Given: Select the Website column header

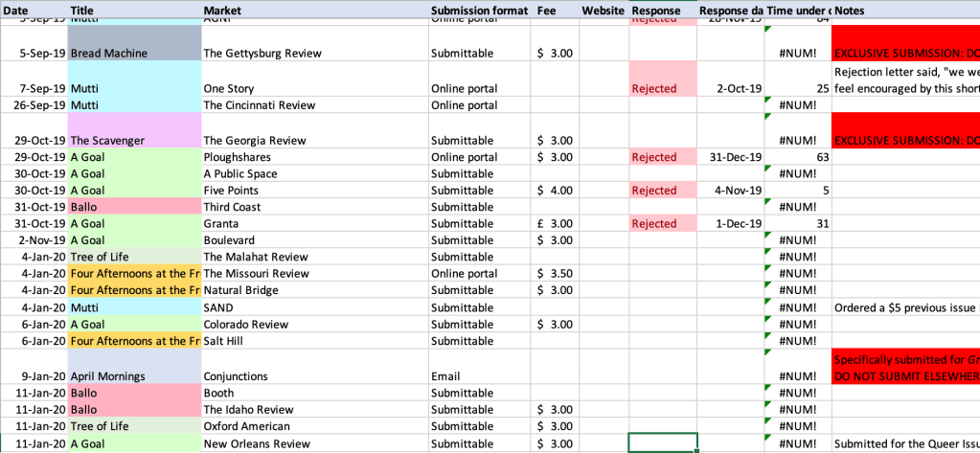Looking at the screenshot, I should [604, 10].
